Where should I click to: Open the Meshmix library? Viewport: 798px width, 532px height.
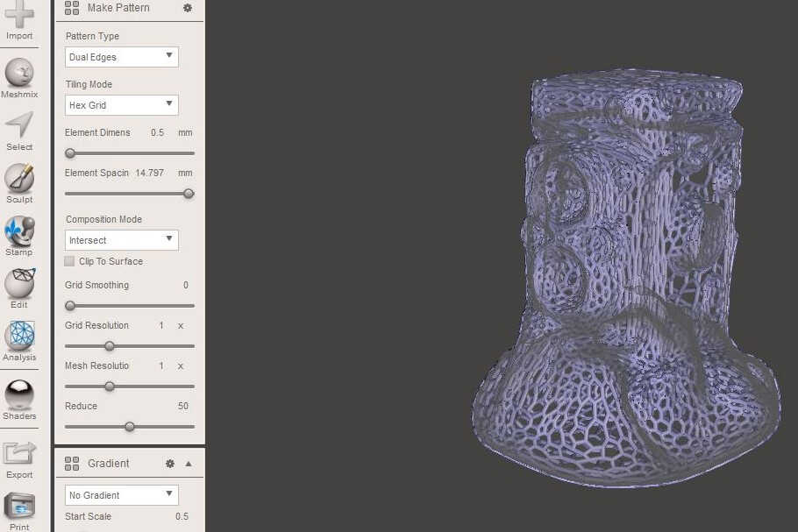(19, 72)
